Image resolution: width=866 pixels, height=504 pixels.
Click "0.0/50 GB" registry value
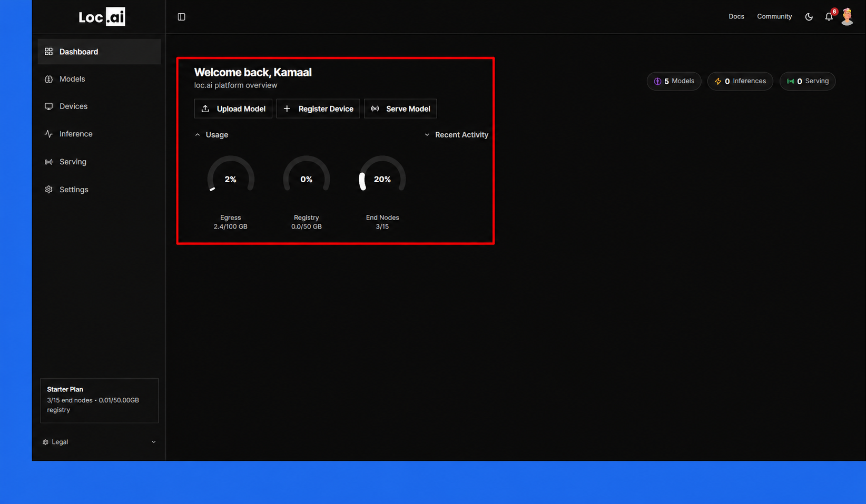[x=307, y=226]
